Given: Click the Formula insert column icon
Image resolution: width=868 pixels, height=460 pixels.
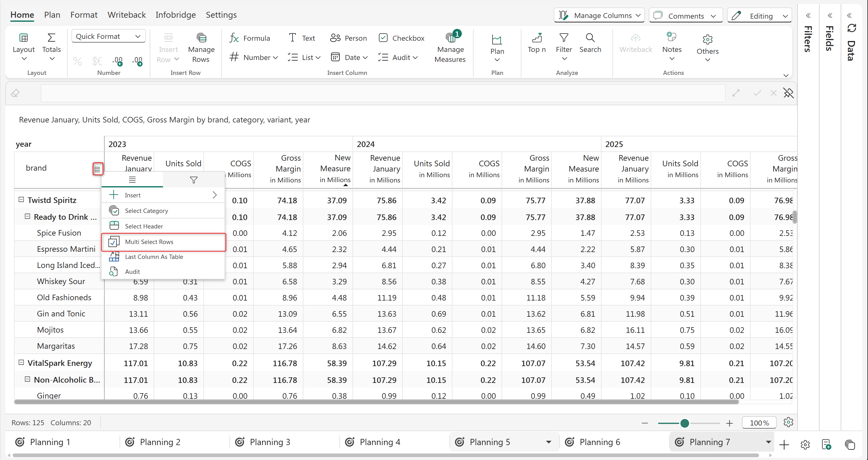Looking at the screenshot, I should coord(234,38).
